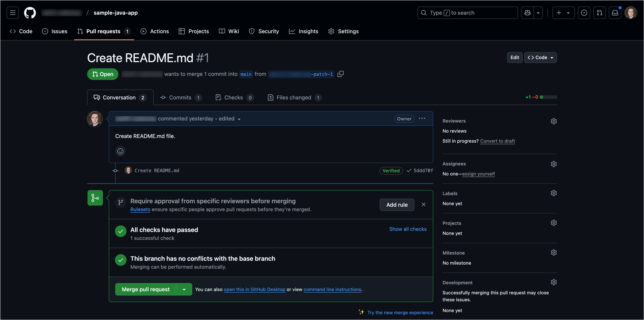Screen dimensions: 644x320
Task: Click the green diffstat blocks next to +1
Action: (548, 97)
